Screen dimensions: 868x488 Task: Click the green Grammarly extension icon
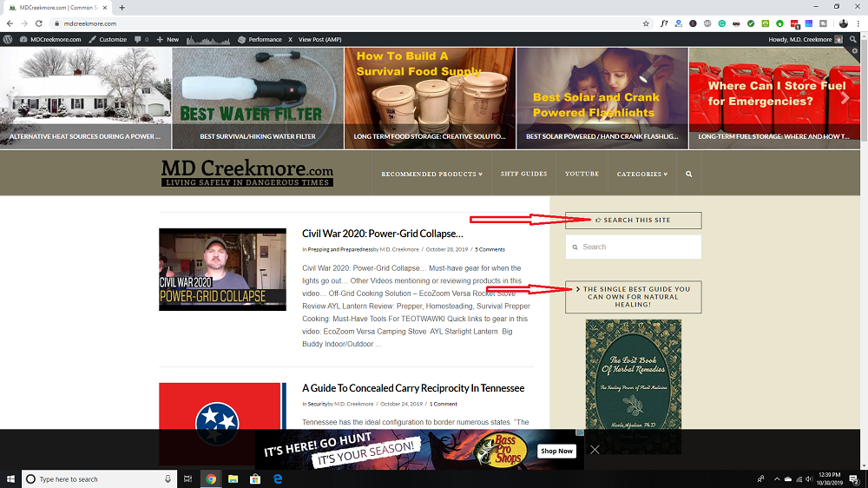click(722, 23)
